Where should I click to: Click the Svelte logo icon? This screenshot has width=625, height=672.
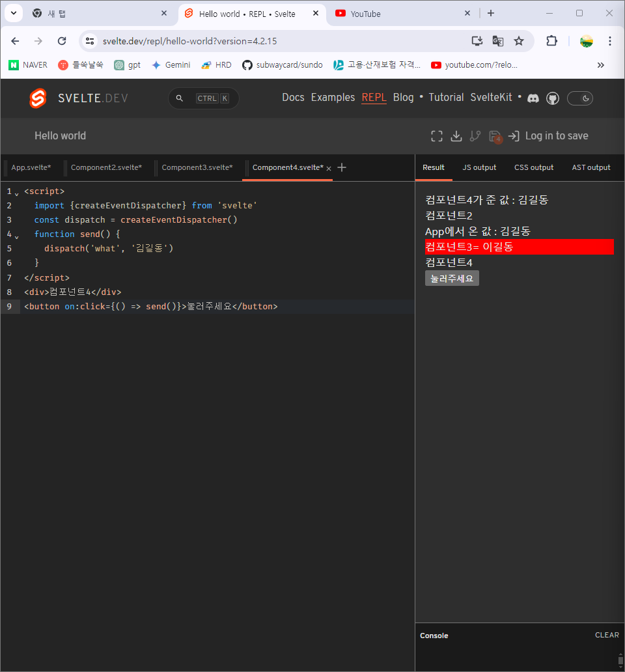point(38,98)
